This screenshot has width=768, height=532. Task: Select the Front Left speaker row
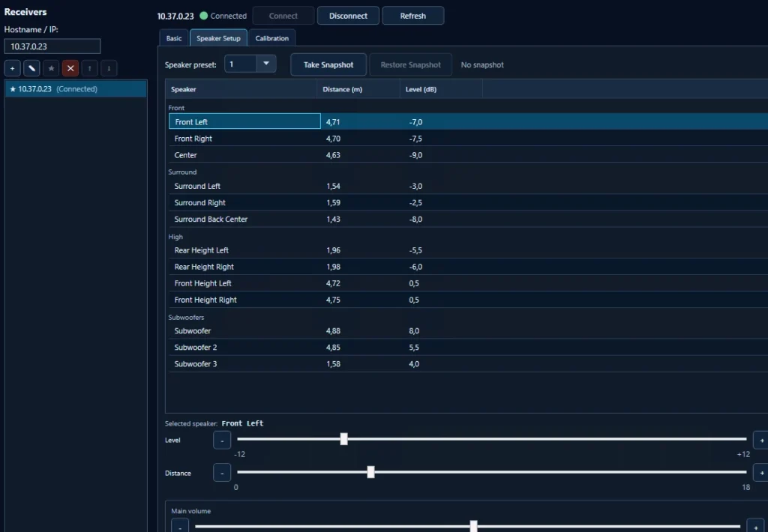(468, 122)
